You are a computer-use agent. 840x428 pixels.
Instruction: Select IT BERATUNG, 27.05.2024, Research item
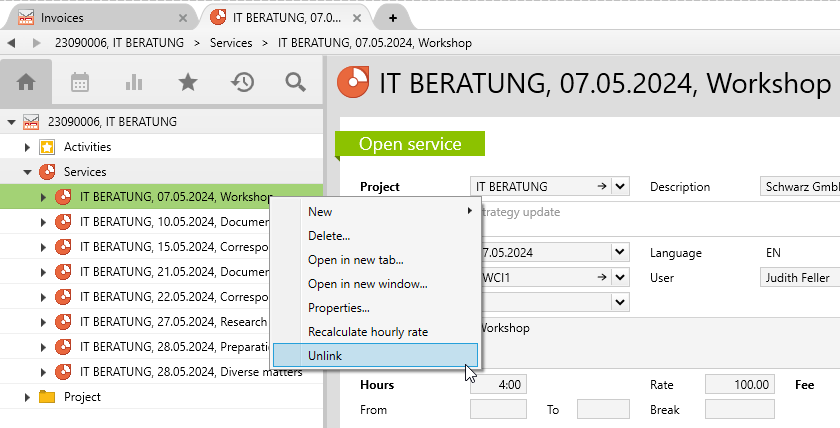coord(172,322)
